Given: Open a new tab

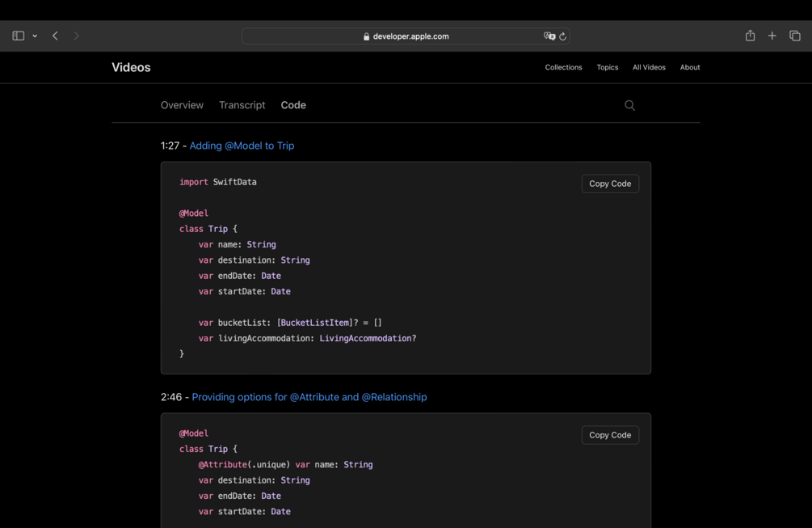Looking at the screenshot, I should 772,36.
